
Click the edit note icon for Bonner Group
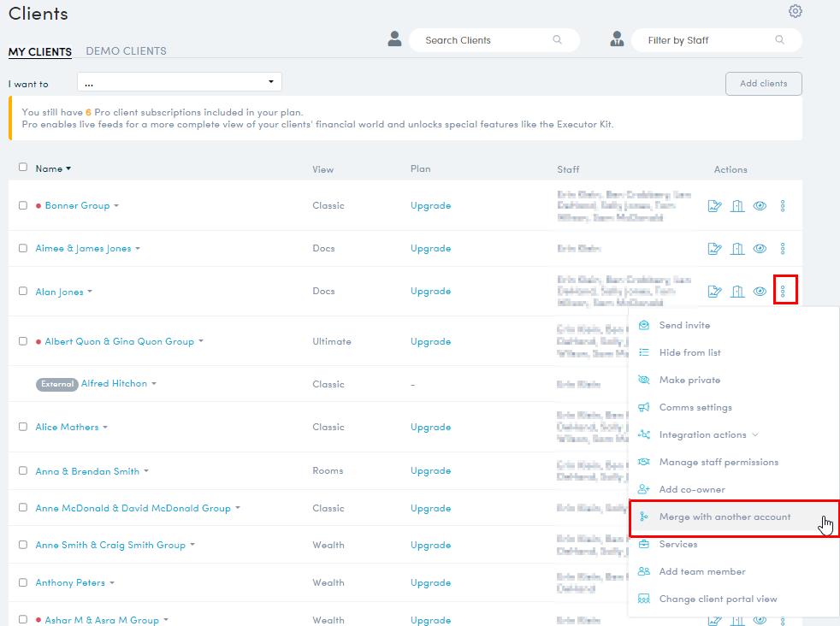click(x=715, y=205)
